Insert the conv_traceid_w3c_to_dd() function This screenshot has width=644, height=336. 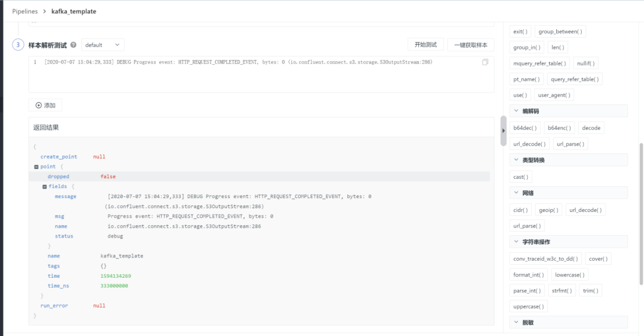point(546,259)
